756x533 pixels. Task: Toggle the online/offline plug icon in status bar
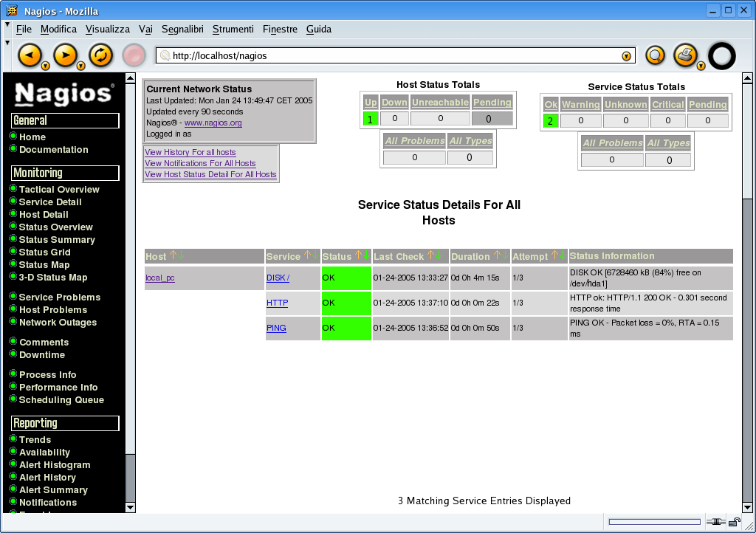coord(716,522)
